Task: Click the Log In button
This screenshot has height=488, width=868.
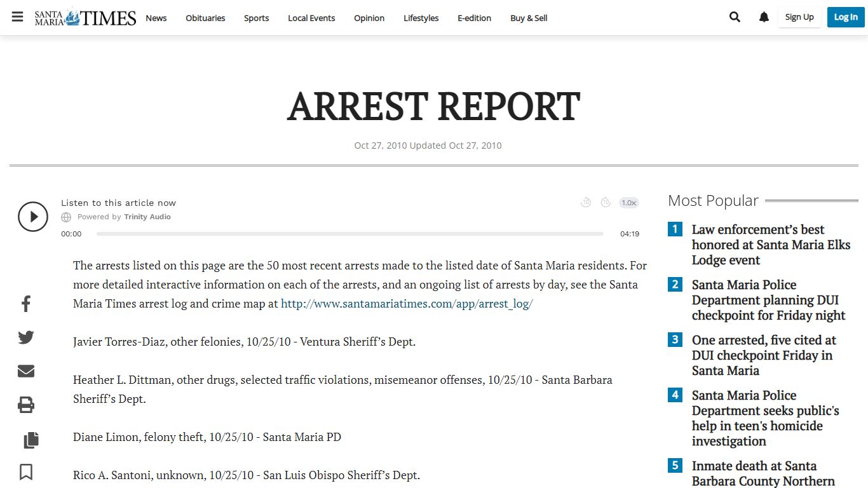Action: [846, 17]
